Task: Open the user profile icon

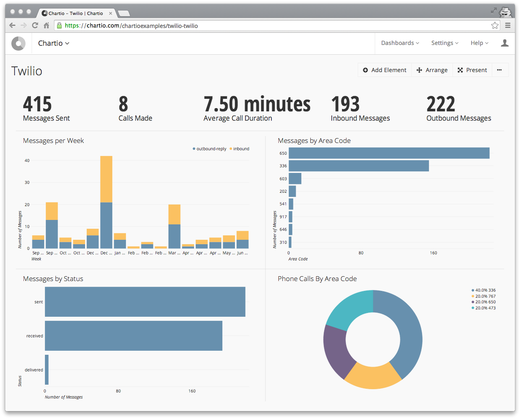Action: tap(504, 43)
